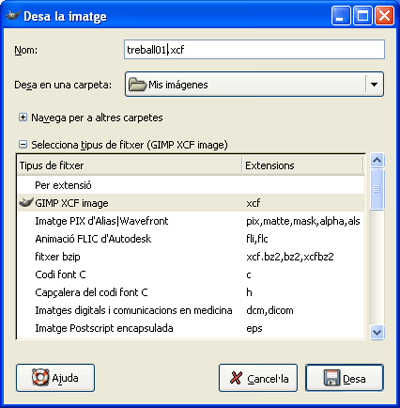Click the red X icon on Cancel·la

pyautogui.click(x=236, y=378)
